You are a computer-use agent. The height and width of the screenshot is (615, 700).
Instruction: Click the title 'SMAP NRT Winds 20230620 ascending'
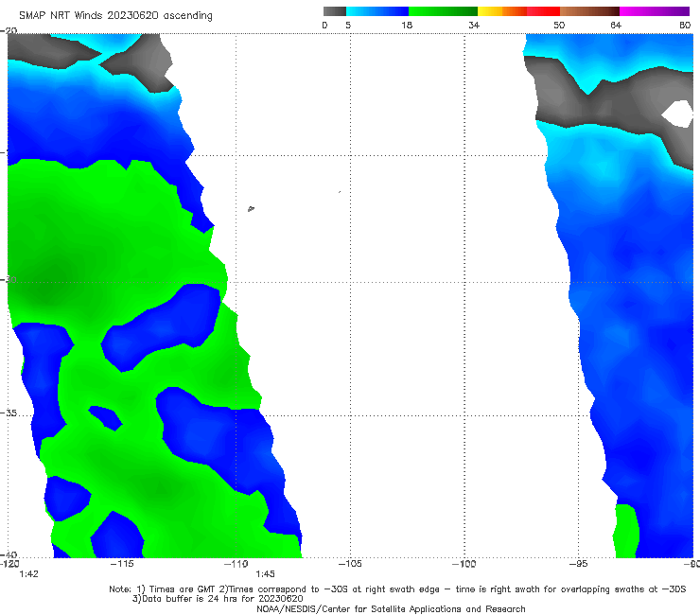(x=115, y=16)
